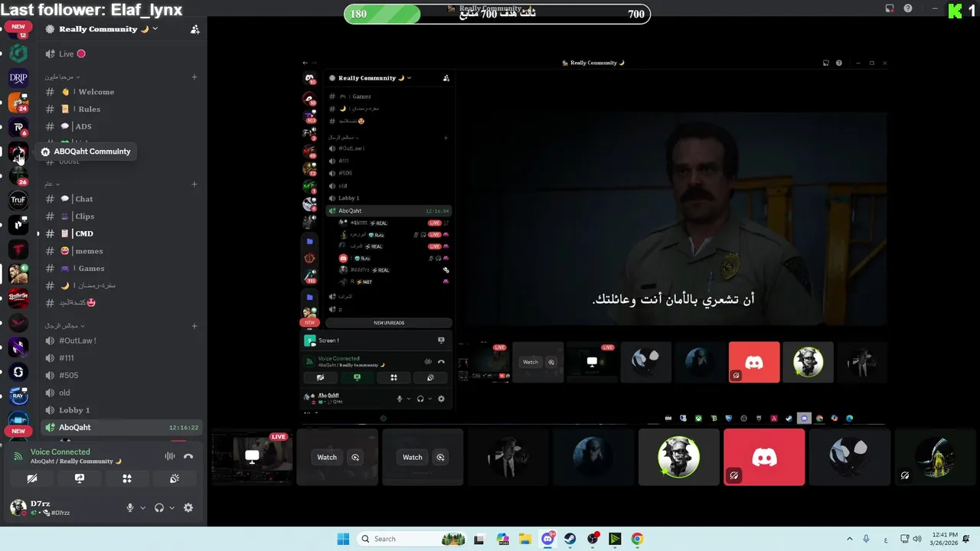Select the red Discord logo participant tile
980x551 pixels.
(764, 457)
